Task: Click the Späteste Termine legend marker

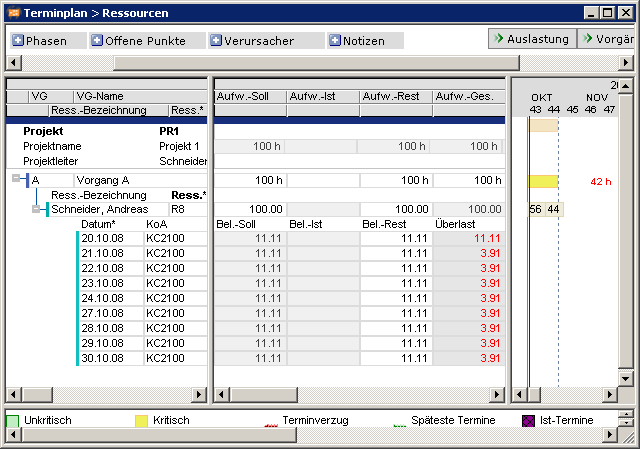Action: [x=400, y=425]
